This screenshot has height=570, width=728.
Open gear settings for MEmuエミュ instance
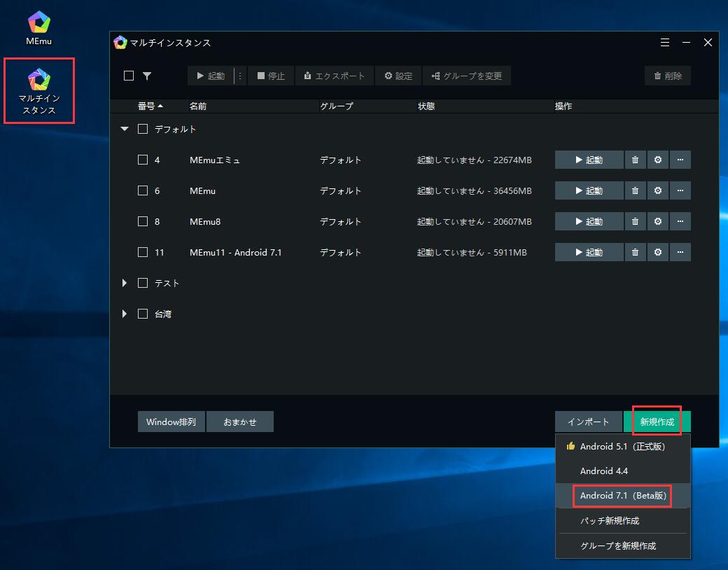pyautogui.click(x=657, y=160)
